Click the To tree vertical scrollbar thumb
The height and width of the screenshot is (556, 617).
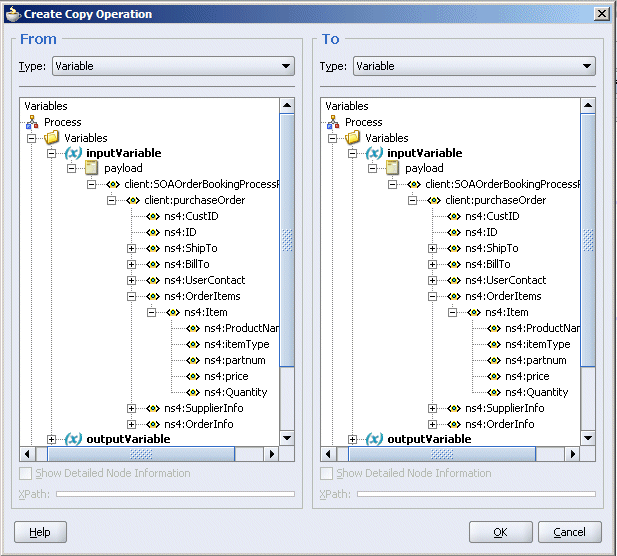(588, 240)
